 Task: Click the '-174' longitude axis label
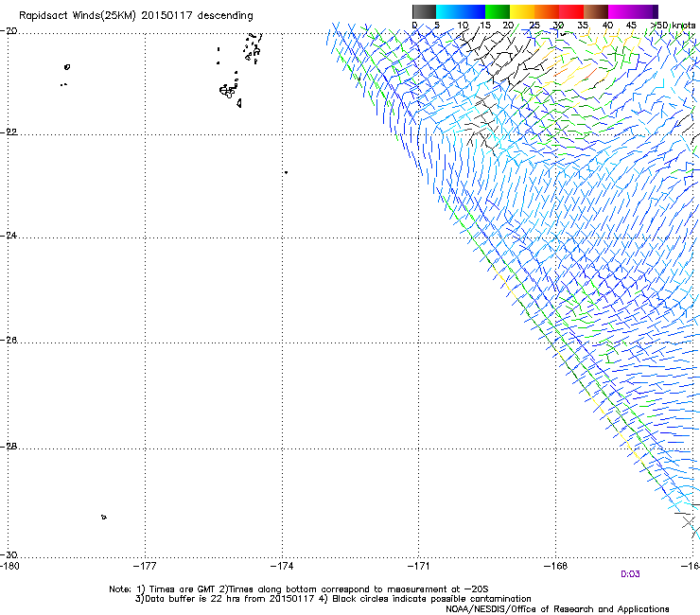pos(282,566)
